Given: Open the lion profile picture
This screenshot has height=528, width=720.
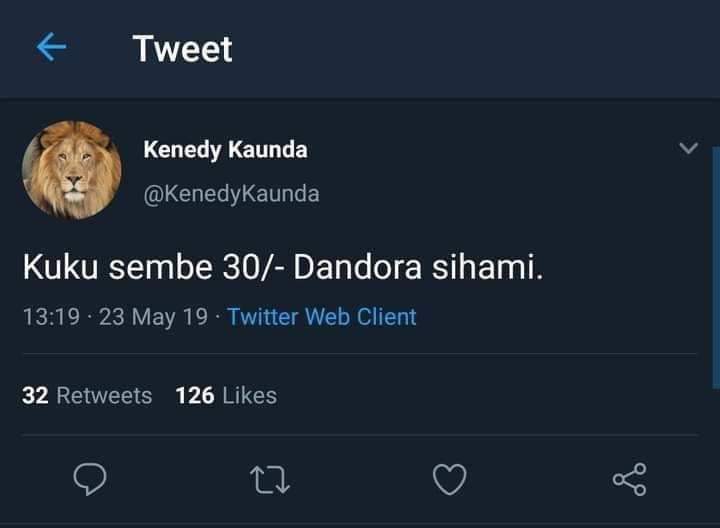Looking at the screenshot, I should 72,170.
